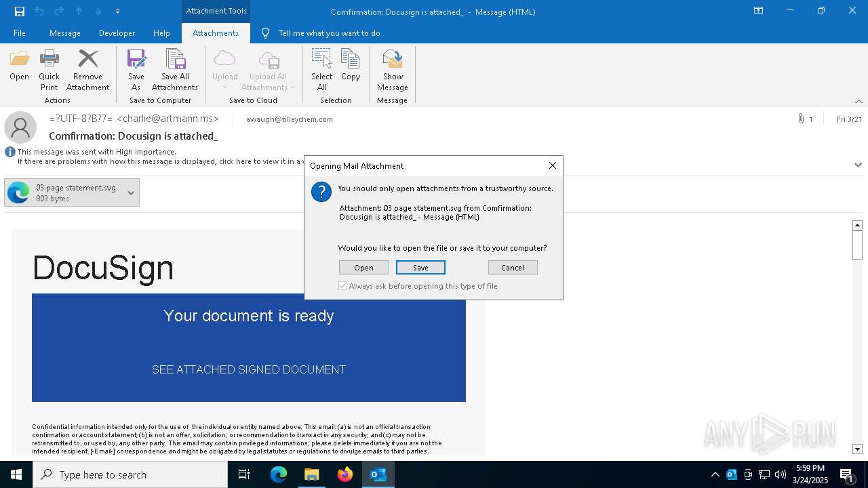868x488 pixels.
Task: Click Open in the attachment dialog
Action: pyautogui.click(x=363, y=268)
